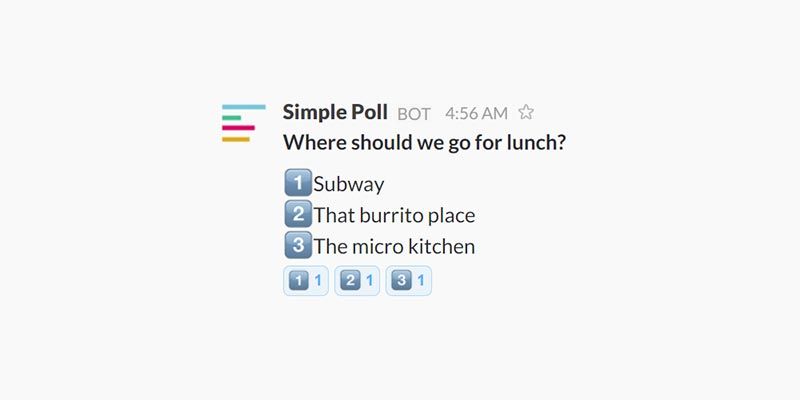800x400 pixels.
Task: Click the number two emoji beside burrito place
Action: (297, 214)
